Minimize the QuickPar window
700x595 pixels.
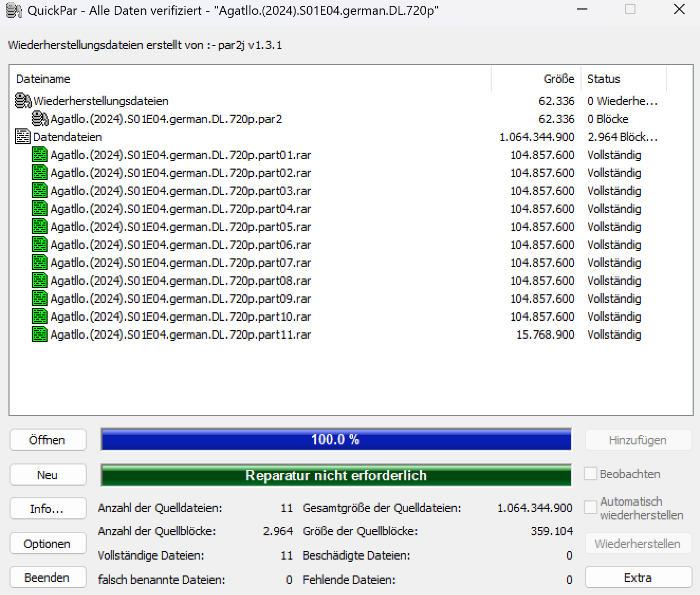tap(582, 10)
